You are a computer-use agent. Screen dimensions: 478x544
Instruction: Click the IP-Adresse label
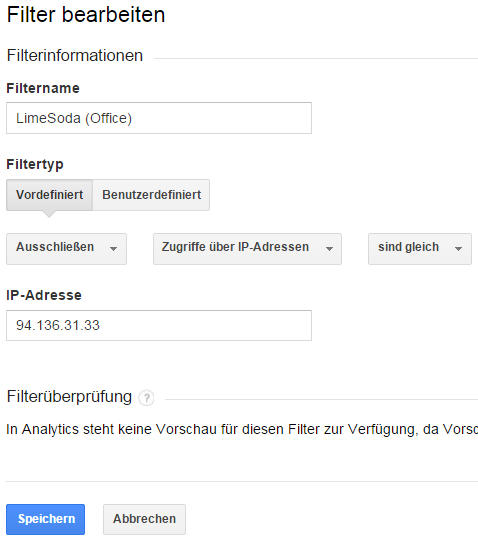(x=44, y=295)
